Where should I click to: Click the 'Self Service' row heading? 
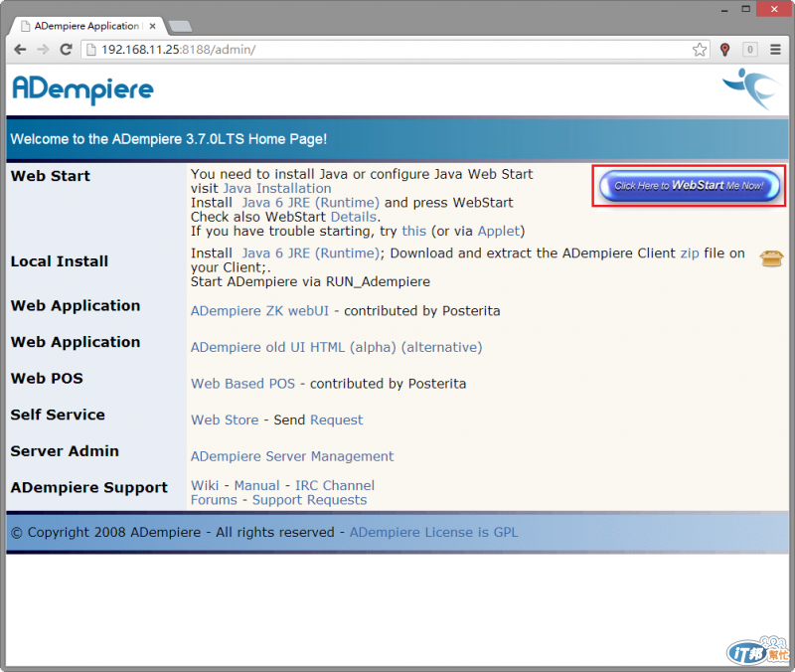(x=58, y=415)
